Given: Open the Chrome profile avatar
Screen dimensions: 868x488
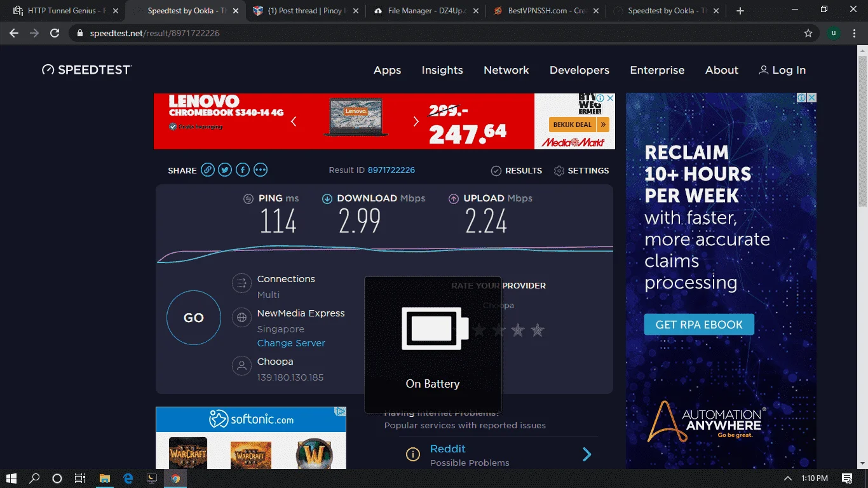Looking at the screenshot, I should tap(833, 33).
